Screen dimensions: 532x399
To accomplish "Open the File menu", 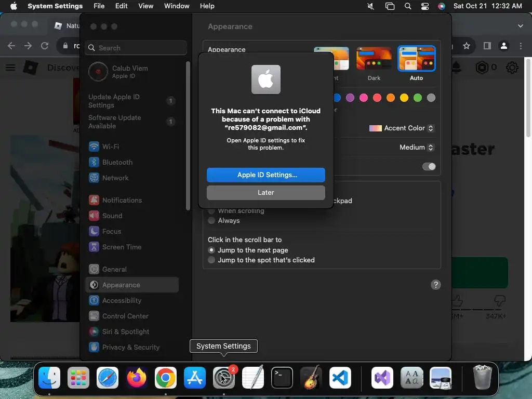I will [x=99, y=6].
